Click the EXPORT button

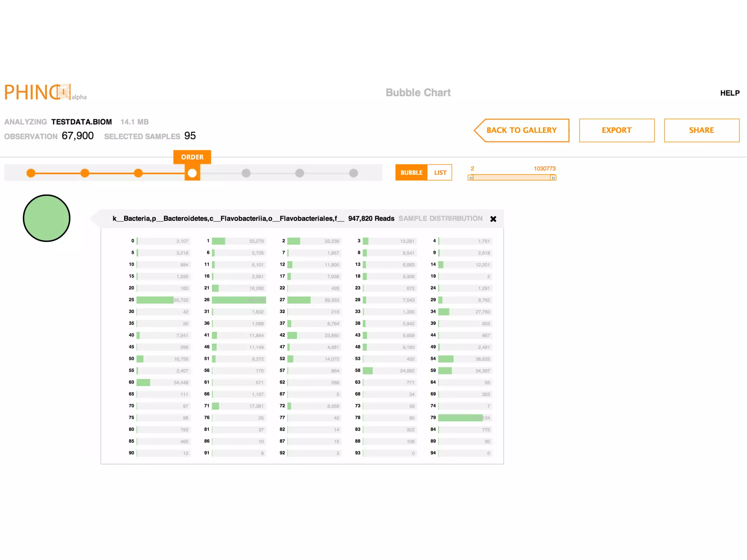617,131
